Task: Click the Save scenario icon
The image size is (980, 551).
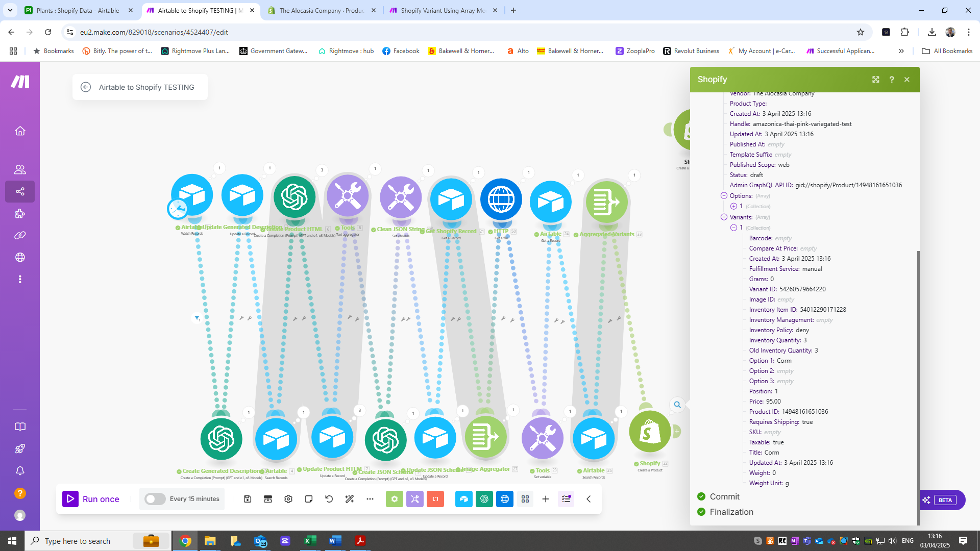Action: pyautogui.click(x=248, y=499)
